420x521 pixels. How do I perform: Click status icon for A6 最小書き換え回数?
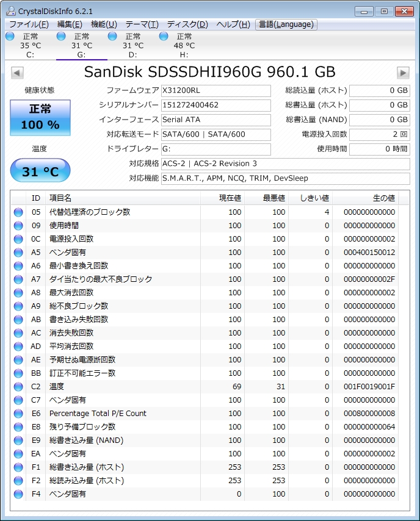[x=18, y=266]
